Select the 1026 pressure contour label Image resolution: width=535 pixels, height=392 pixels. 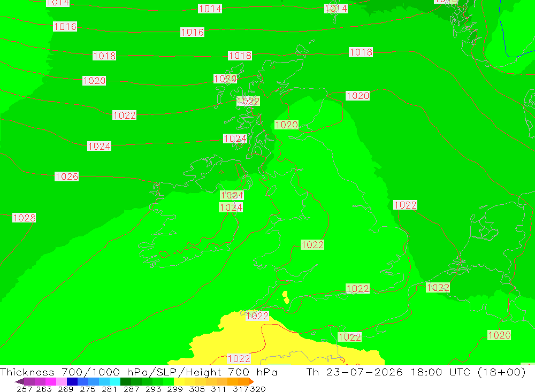point(66,176)
